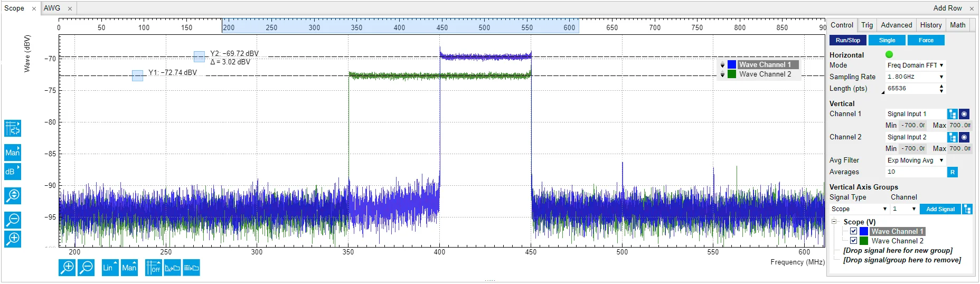Viewport: 980px width, 284px height.
Task: Zoom in vertical axis in left sidebar
Action: point(13,239)
